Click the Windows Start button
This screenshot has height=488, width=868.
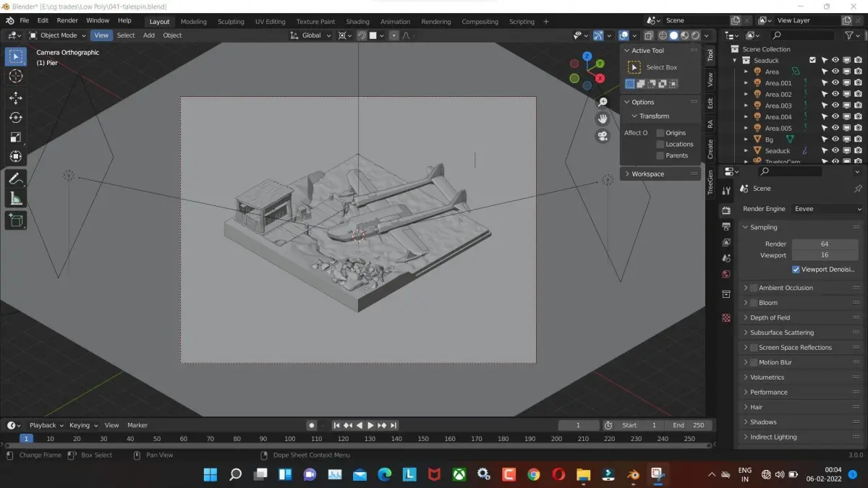(x=210, y=474)
